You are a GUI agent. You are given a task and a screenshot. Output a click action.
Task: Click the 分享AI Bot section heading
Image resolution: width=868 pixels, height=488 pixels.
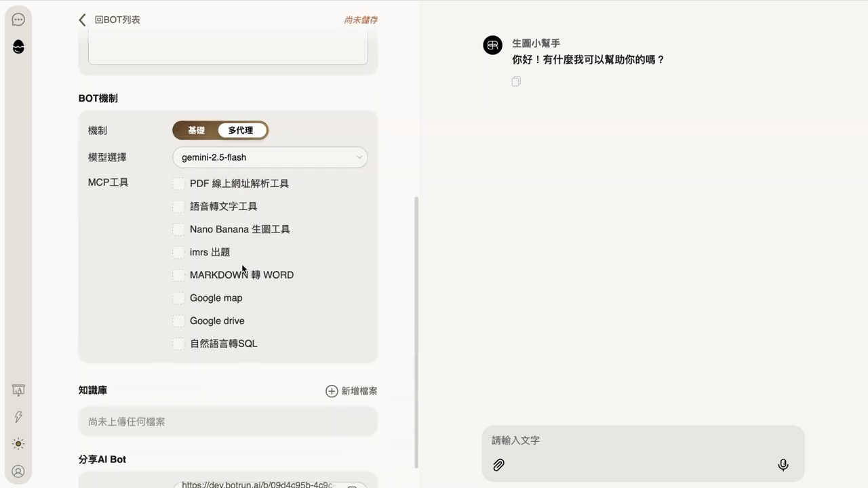pos(102,460)
